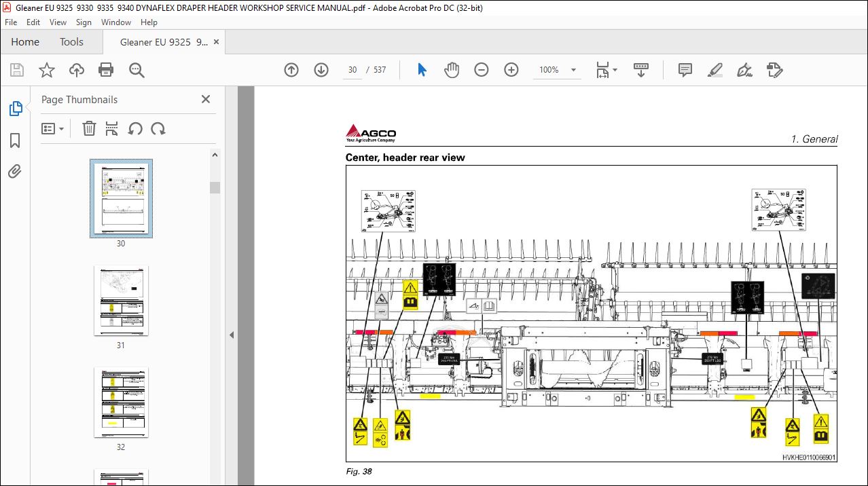The image size is (868, 486).
Task: Select the highlight text pen tool
Action: pos(715,70)
